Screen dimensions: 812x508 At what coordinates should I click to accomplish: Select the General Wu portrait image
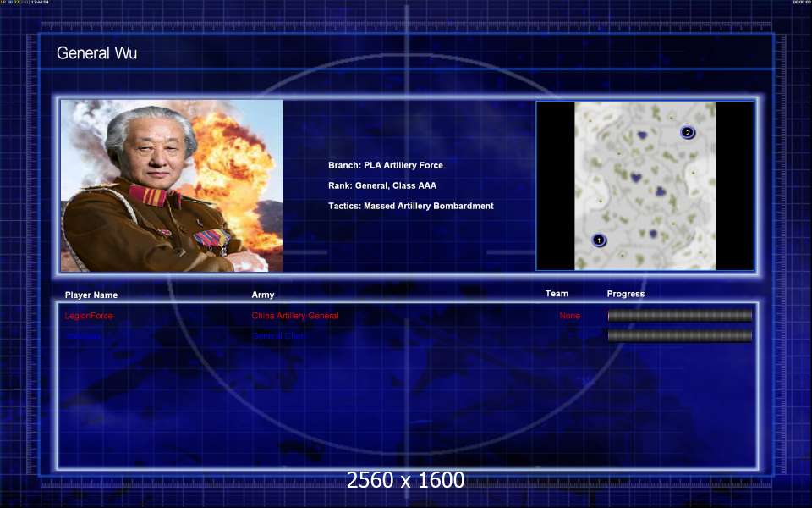(172, 185)
